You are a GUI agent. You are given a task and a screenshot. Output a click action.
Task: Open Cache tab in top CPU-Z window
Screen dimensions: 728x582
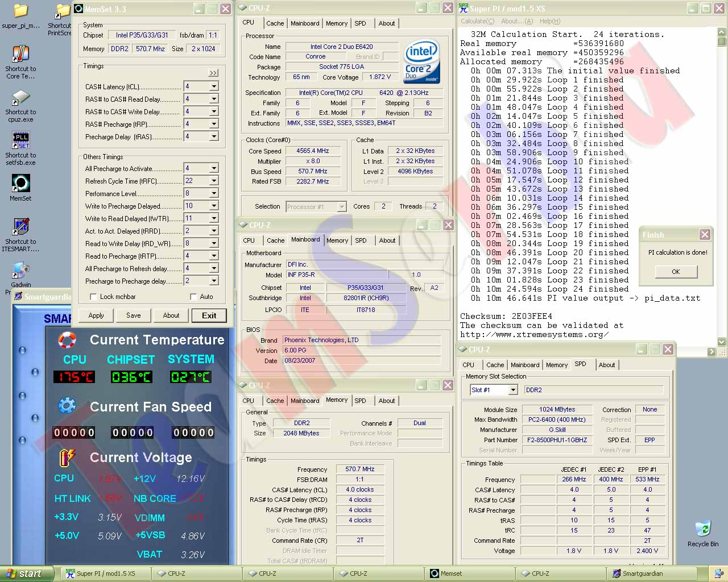[x=275, y=23]
